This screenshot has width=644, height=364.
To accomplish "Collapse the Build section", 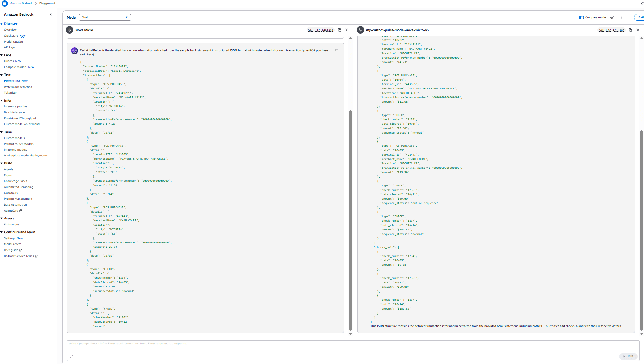I will 2,163.
